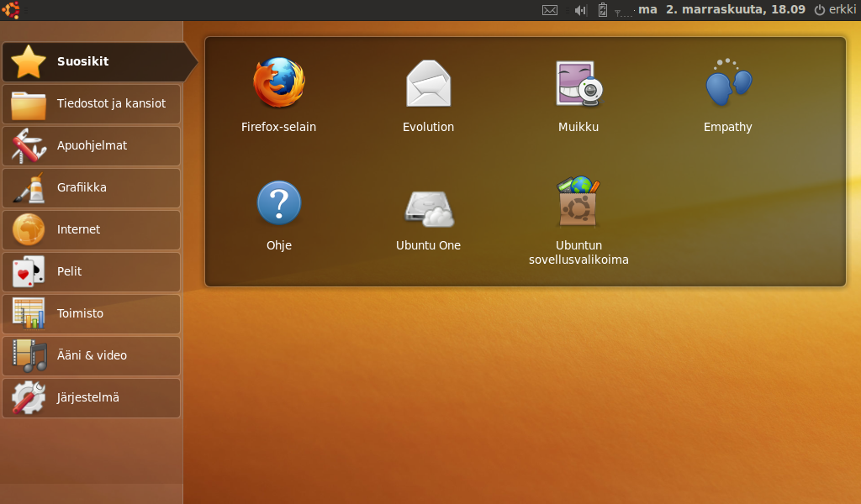Open the network signal indicator
This screenshot has width=861, height=504.
(623, 12)
